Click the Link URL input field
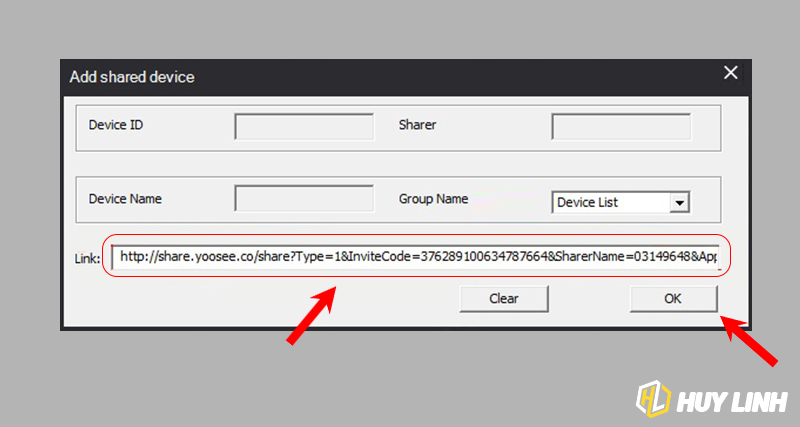This screenshot has width=800, height=427. [x=416, y=257]
